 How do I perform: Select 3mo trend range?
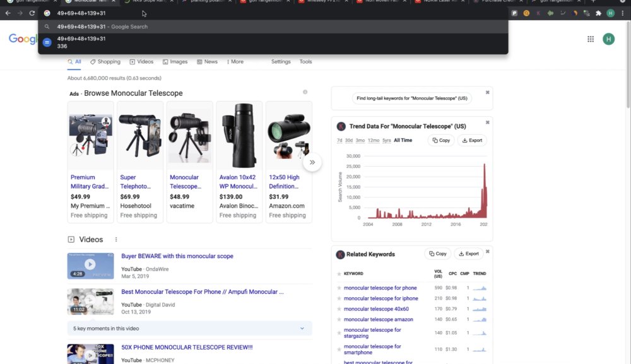point(360,141)
